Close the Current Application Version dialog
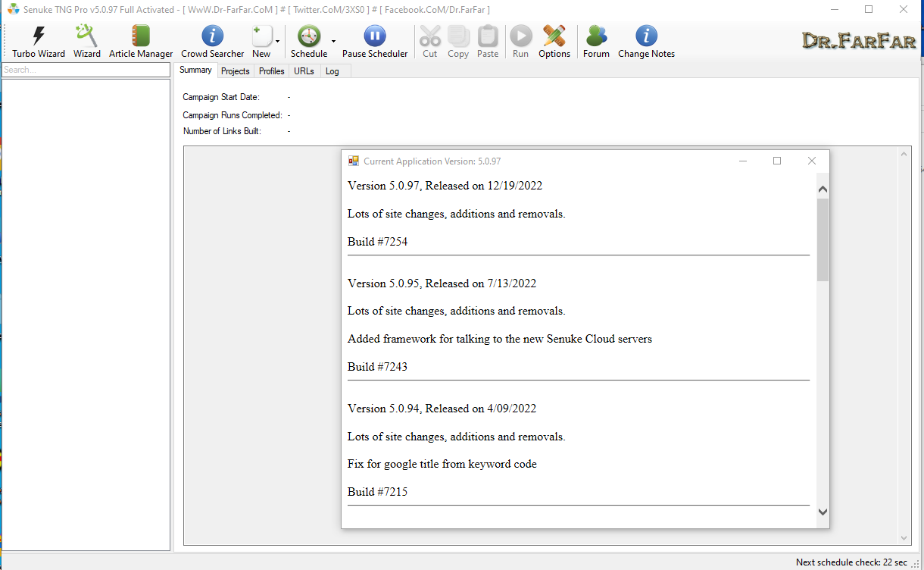 coord(811,161)
